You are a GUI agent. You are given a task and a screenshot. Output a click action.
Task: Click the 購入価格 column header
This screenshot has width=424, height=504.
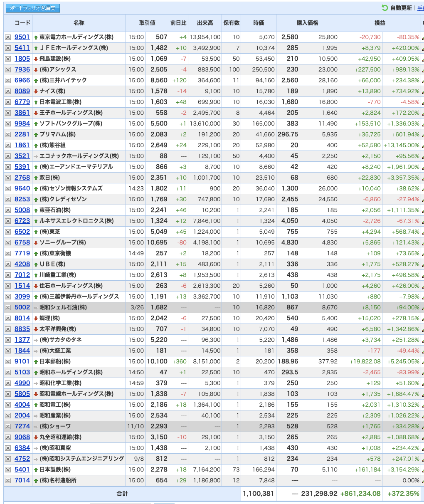pyautogui.click(x=308, y=23)
